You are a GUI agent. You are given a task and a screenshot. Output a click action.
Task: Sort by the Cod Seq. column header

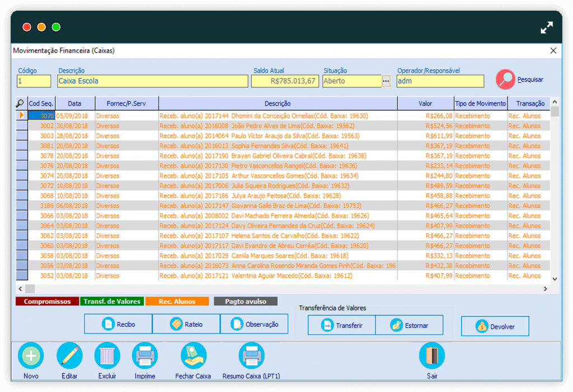point(41,104)
